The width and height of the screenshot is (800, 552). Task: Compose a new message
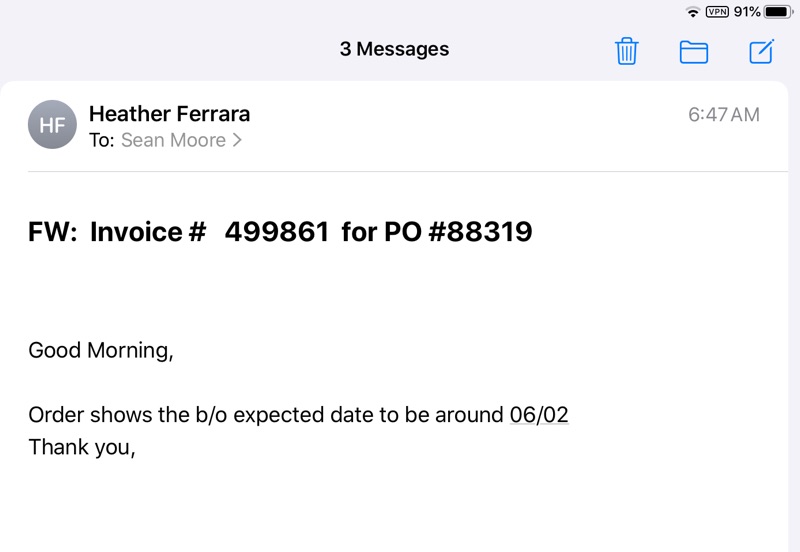tap(762, 51)
